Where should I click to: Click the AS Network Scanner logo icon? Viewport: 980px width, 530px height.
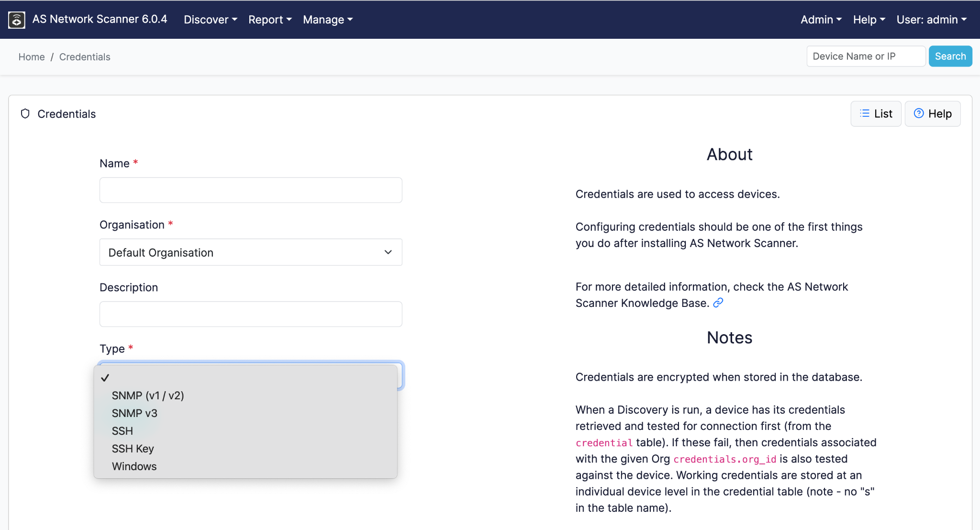17,20
